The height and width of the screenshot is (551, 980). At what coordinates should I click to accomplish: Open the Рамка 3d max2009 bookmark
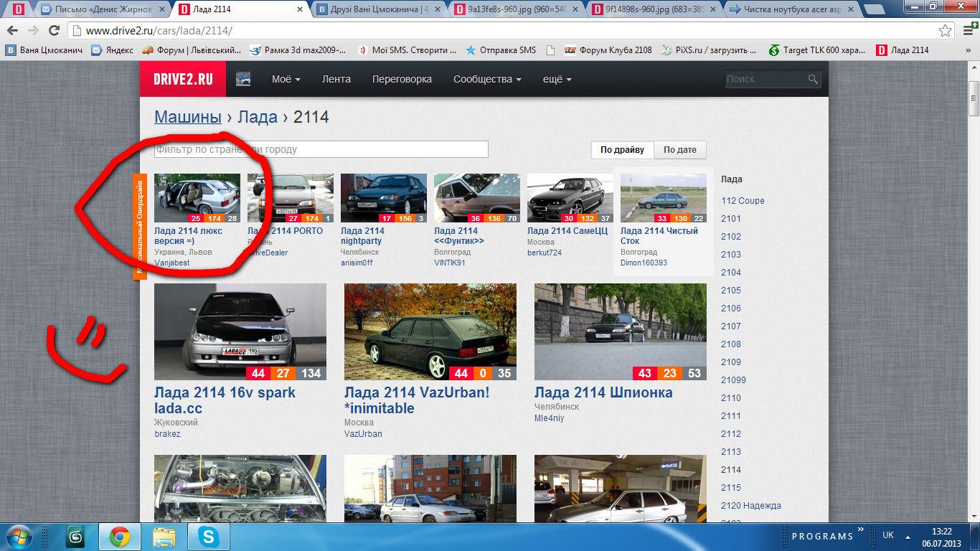(x=298, y=50)
